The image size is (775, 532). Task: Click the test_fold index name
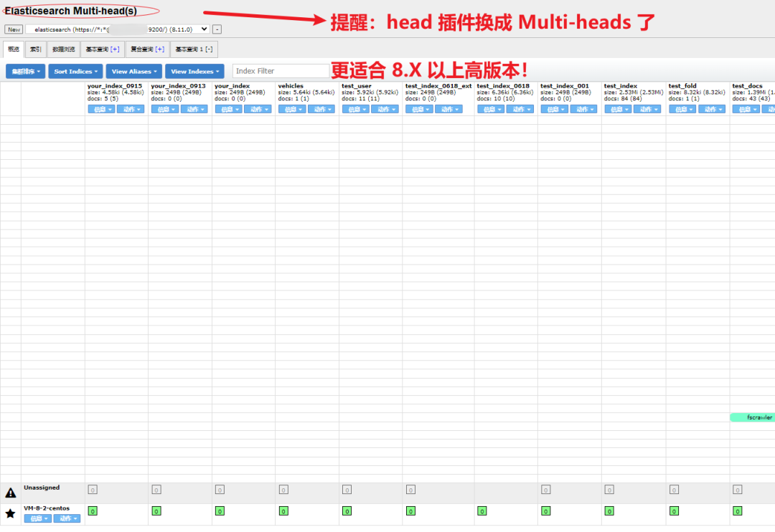682,86
